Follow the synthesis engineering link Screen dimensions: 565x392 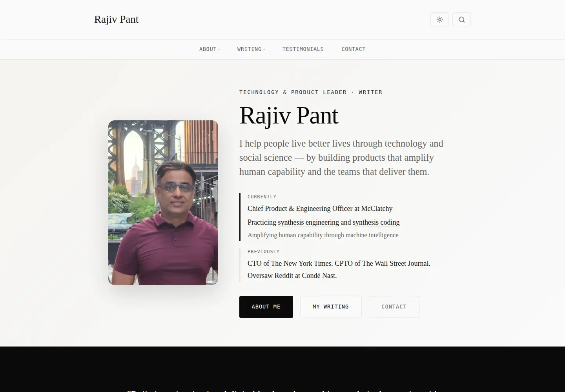[308, 222]
